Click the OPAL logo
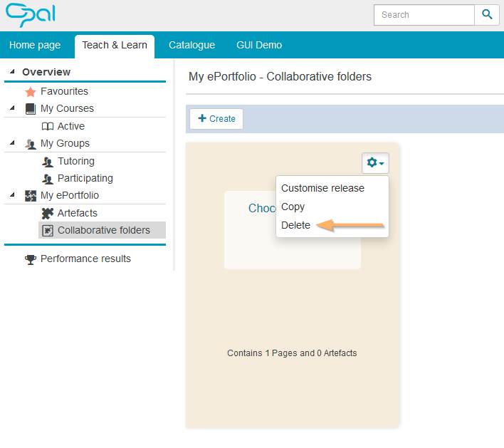 (x=30, y=14)
